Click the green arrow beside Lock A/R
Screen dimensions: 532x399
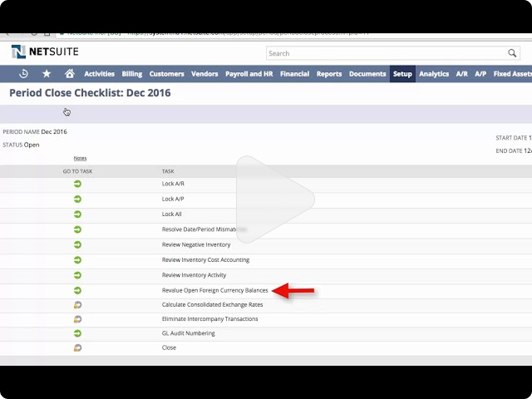[x=77, y=184]
